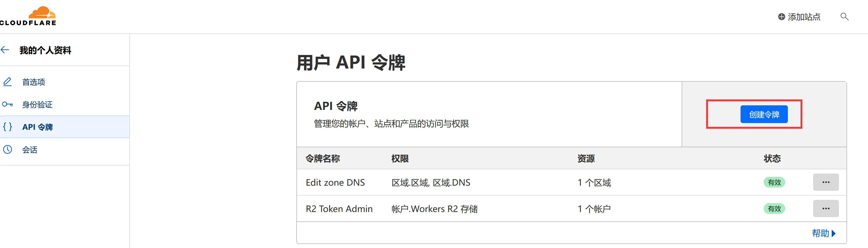The width and height of the screenshot is (868, 248).
Task: Click the plus icon next to 添加站点
Action: 781,17
